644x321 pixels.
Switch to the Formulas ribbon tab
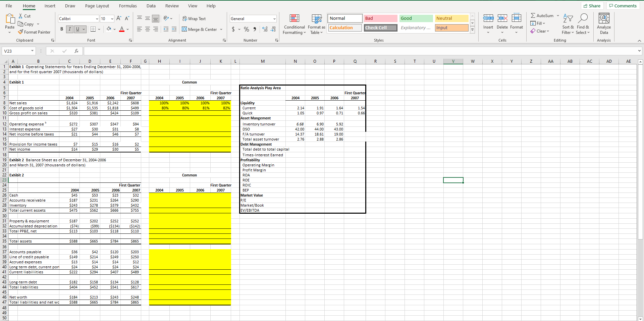click(x=128, y=6)
